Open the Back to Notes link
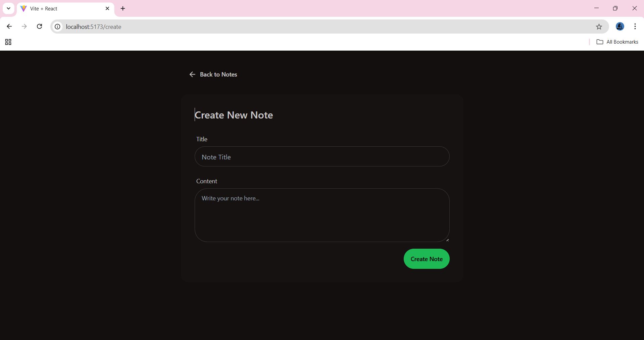The image size is (644, 340). pyautogui.click(x=218, y=75)
